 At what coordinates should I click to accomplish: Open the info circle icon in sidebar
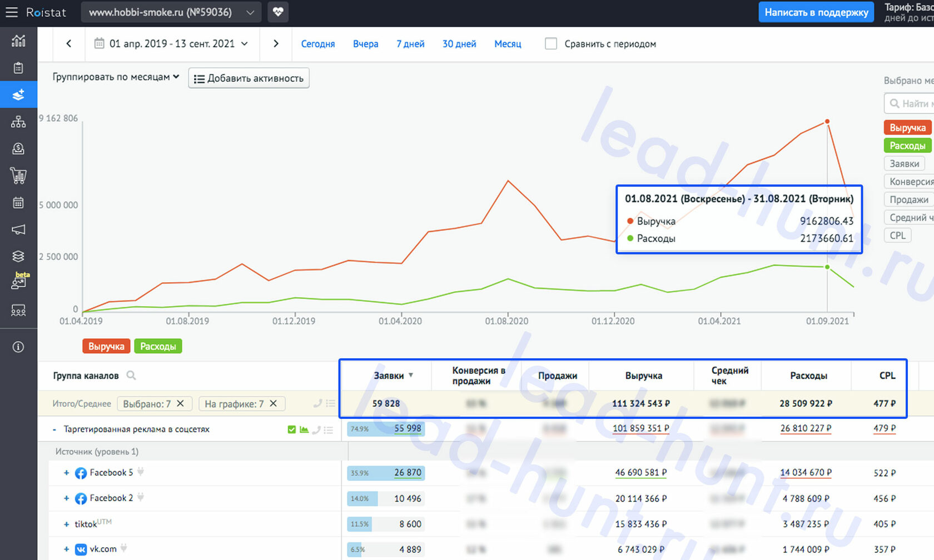coord(18,347)
